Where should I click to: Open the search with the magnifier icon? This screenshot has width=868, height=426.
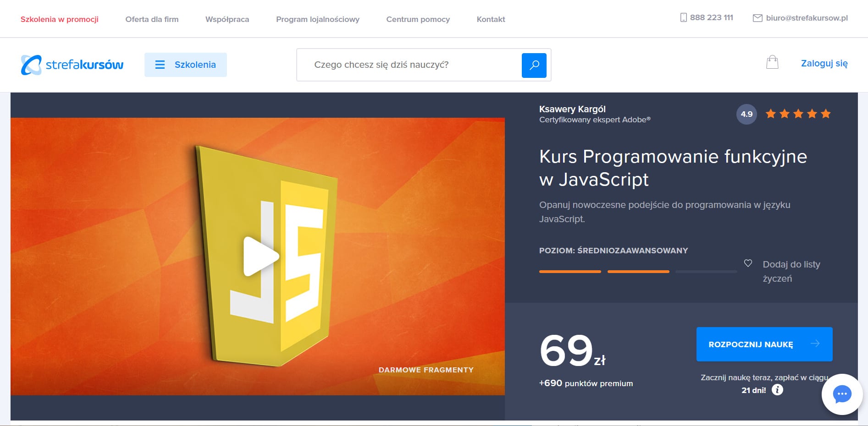tap(533, 65)
